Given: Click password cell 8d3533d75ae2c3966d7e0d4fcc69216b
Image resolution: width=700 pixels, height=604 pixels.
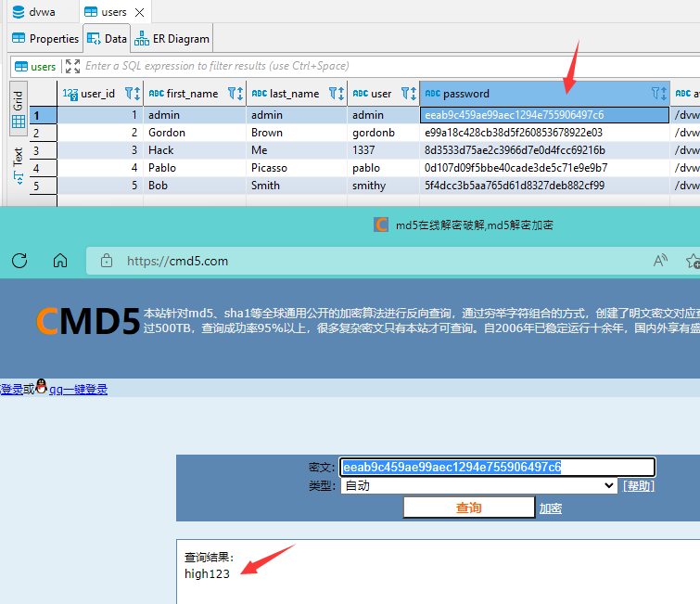Looking at the screenshot, I should [544, 150].
